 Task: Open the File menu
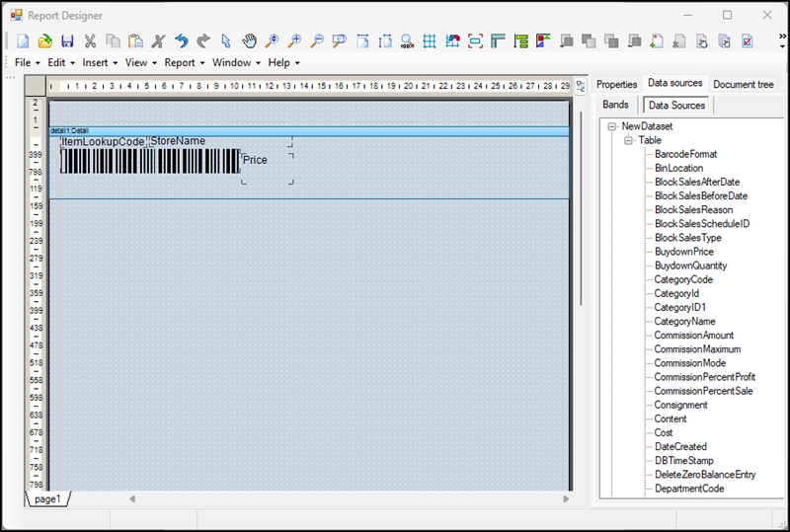pos(28,62)
